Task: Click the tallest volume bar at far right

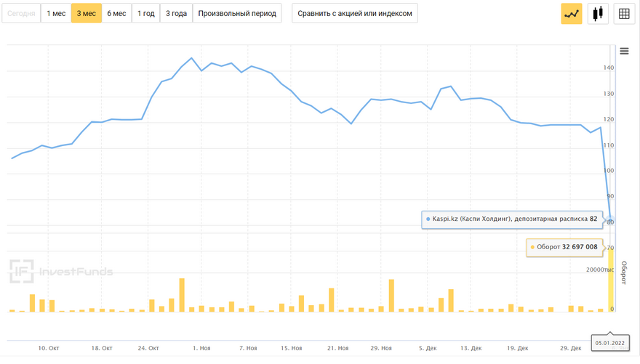Action: point(611,280)
